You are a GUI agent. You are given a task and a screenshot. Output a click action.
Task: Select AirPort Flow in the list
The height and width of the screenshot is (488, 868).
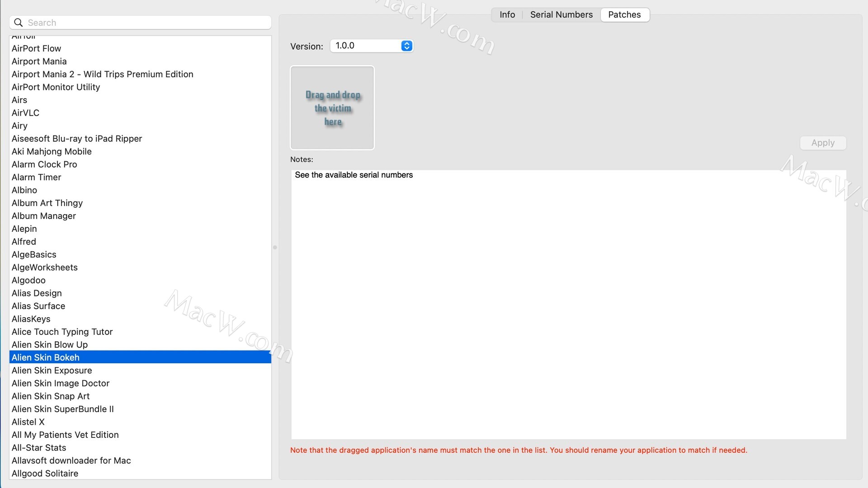click(x=140, y=48)
